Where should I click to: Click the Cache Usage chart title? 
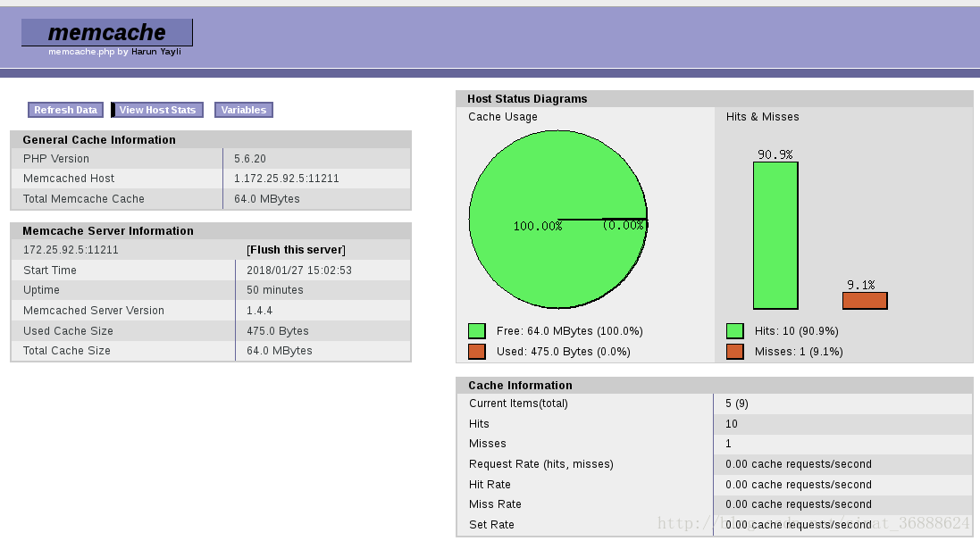(x=502, y=117)
